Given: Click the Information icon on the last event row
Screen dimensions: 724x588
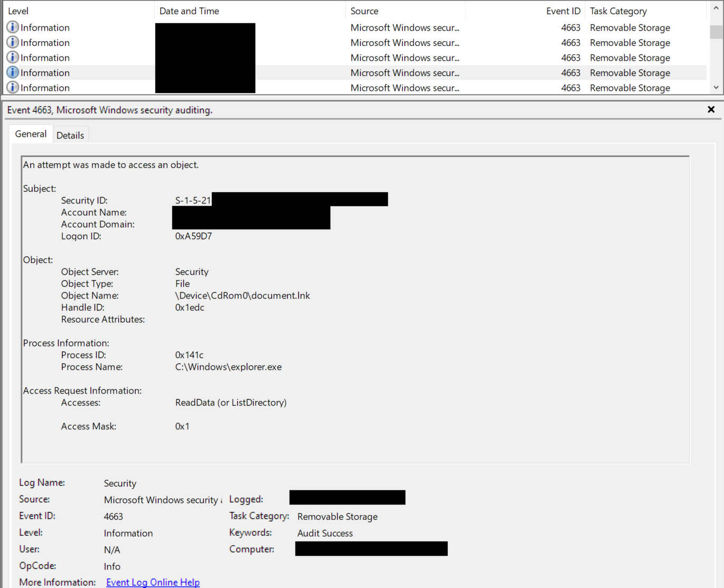Looking at the screenshot, I should coord(12,88).
